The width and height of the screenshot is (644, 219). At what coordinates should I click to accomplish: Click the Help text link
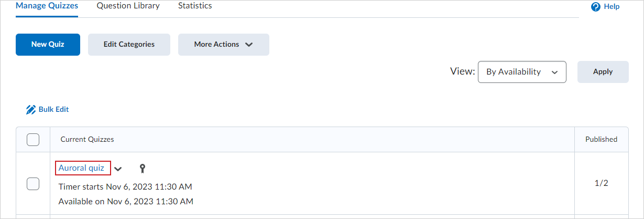612,7
